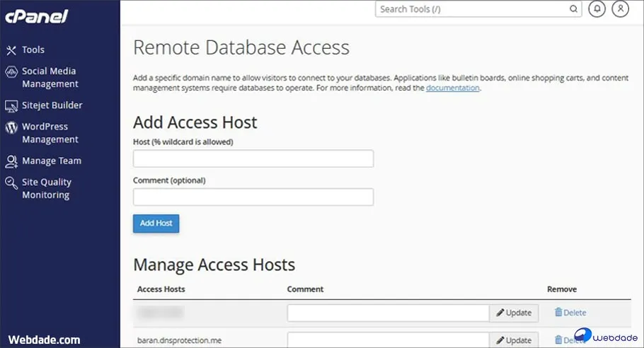The height and width of the screenshot is (348, 644).
Task: Click the cPanel logo
Action: pyautogui.click(x=37, y=16)
